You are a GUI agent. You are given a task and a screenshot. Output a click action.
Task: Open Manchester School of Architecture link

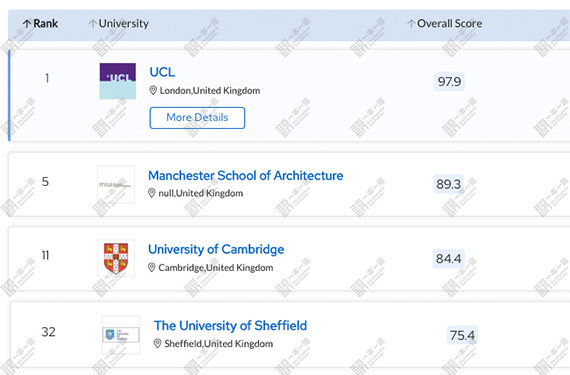pos(245,176)
